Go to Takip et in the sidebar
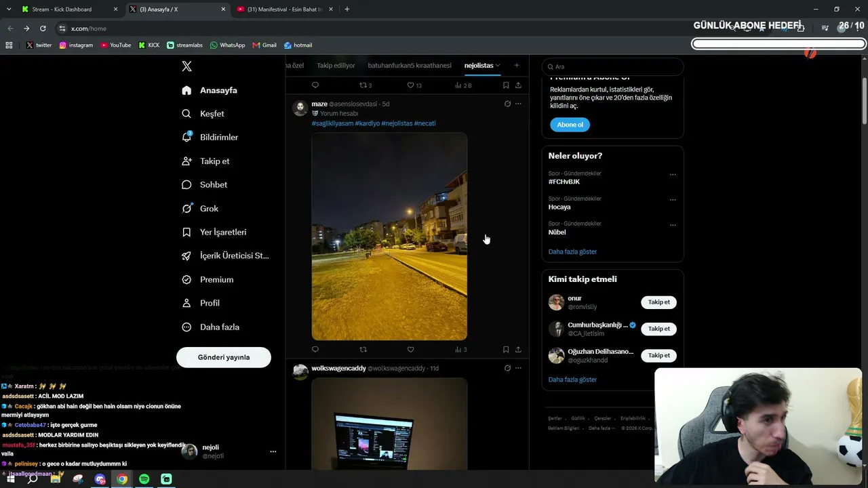 point(205,161)
